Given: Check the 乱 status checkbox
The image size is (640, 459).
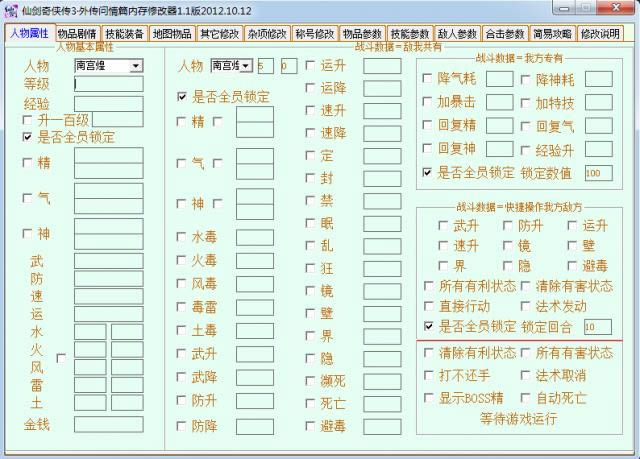Looking at the screenshot, I should [310, 245].
